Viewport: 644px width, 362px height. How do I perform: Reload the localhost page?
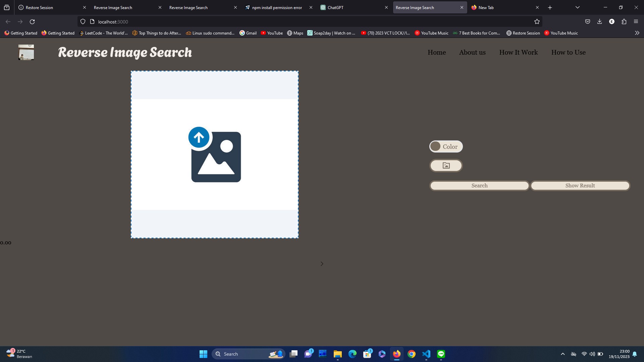pos(32,22)
